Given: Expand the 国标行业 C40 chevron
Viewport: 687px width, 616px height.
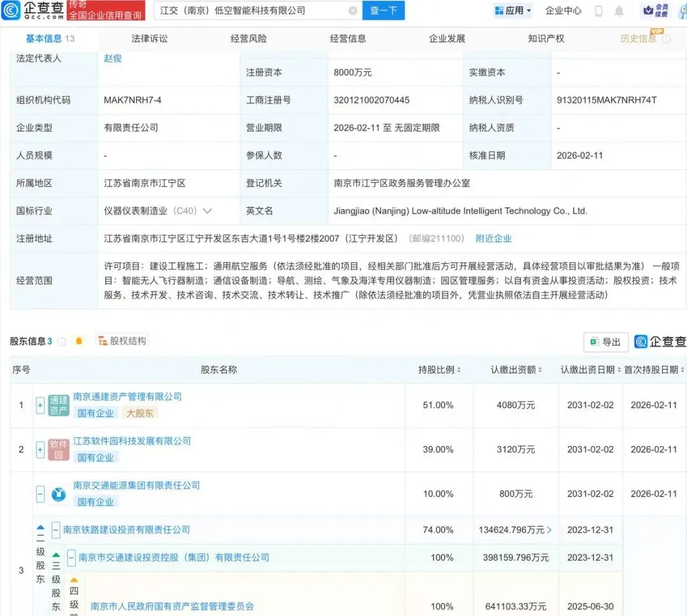Looking at the screenshot, I should click(207, 211).
